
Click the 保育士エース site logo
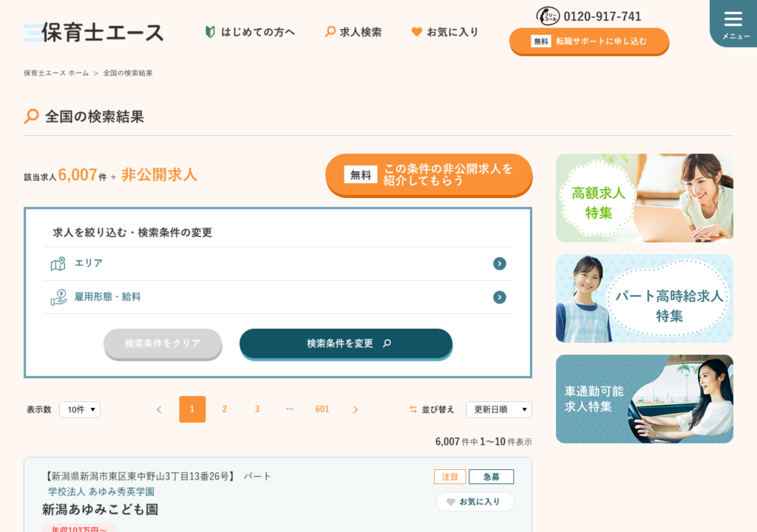(x=94, y=33)
